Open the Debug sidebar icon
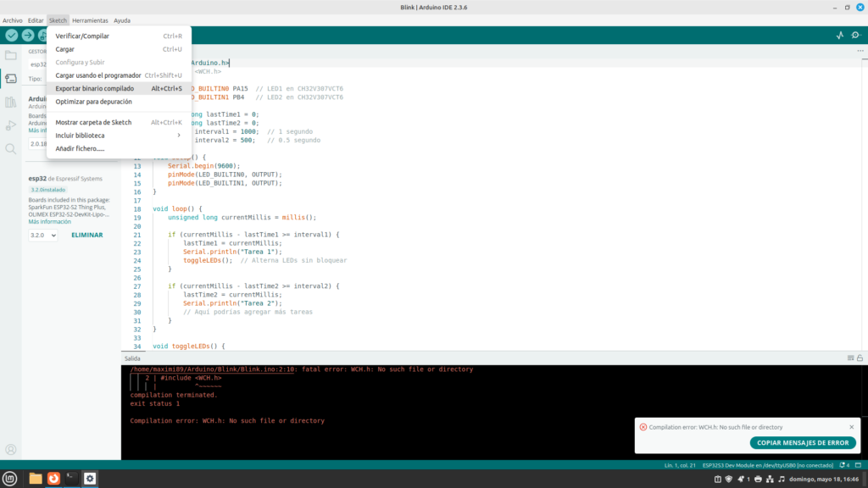Image resolution: width=868 pixels, height=488 pixels. coord(11,125)
